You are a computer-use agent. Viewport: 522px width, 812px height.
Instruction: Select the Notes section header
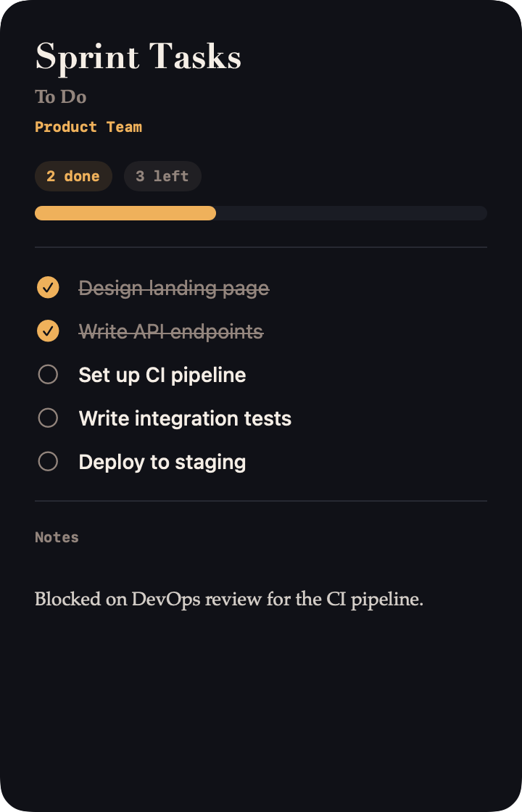(56, 536)
